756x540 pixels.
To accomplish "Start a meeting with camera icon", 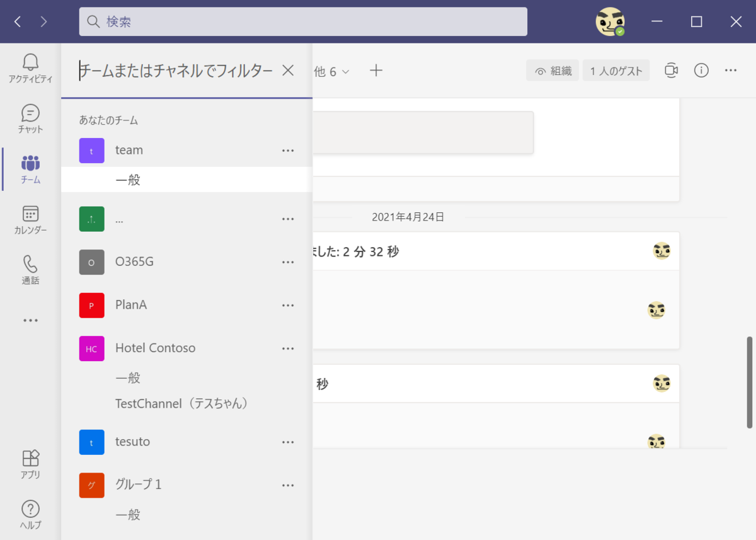I will click(x=671, y=71).
